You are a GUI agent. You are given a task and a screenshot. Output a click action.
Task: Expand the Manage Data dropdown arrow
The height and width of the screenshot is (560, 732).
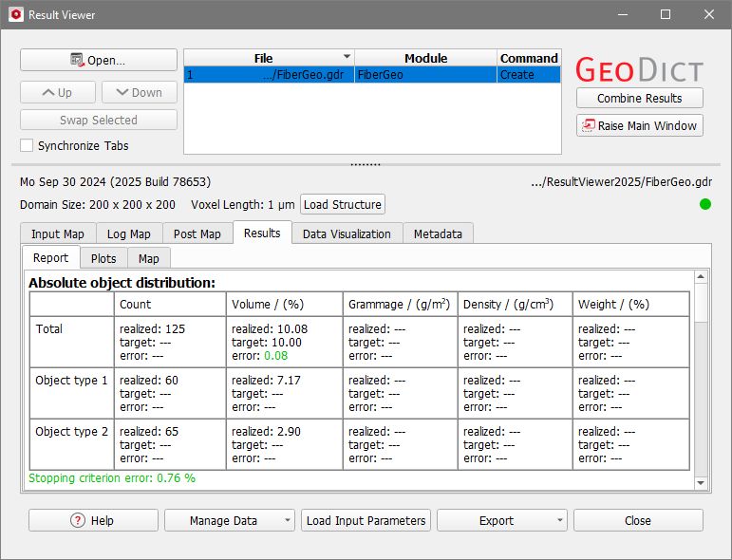(x=288, y=520)
